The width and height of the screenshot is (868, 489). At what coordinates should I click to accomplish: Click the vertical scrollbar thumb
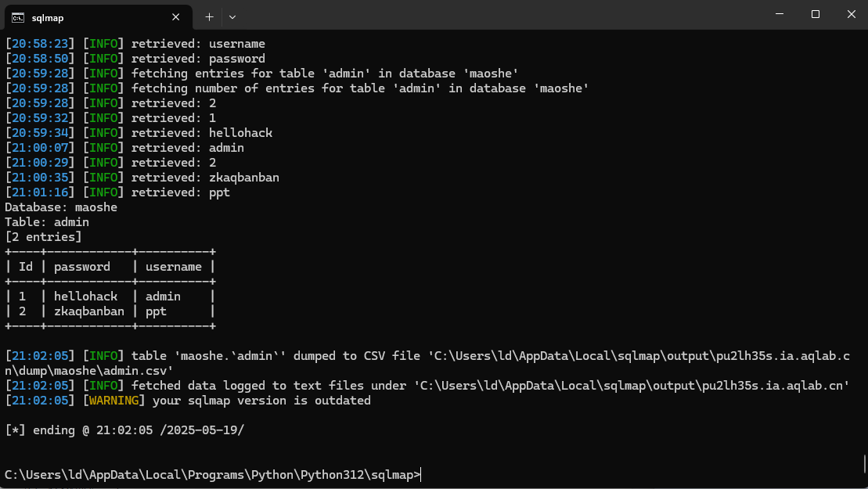[x=864, y=462]
